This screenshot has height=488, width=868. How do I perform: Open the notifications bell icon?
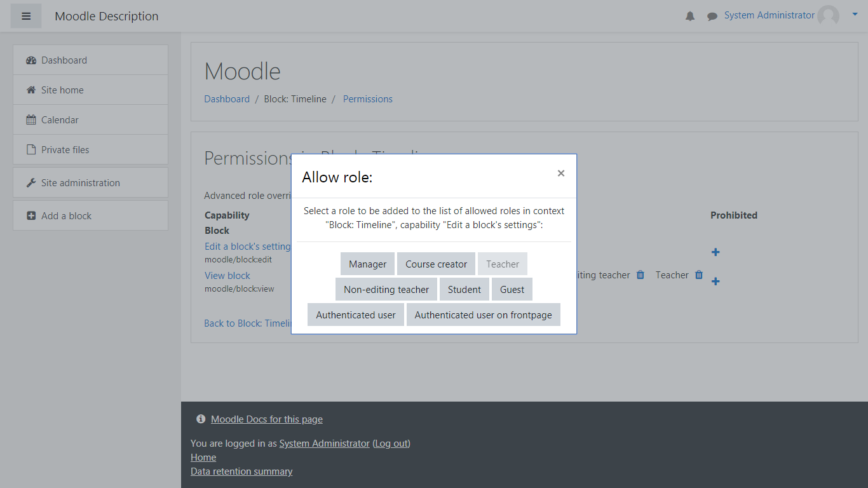click(x=690, y=16)
